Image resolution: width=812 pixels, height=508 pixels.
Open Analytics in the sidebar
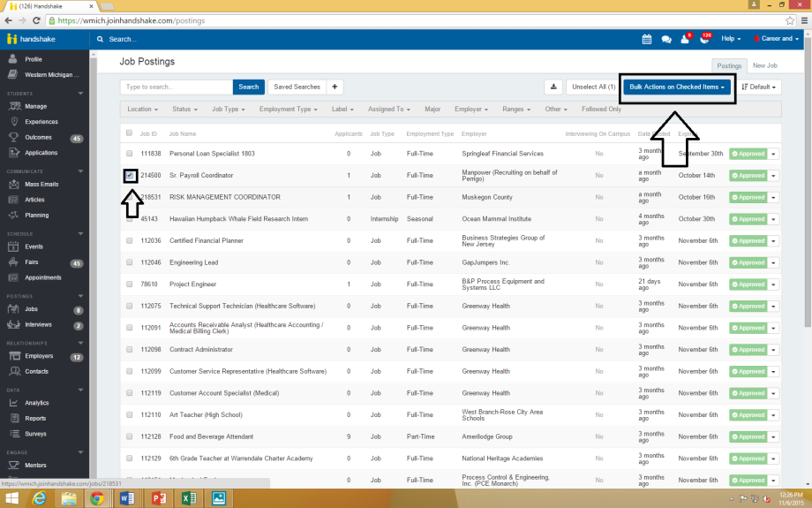pyautogui.click(x=37, y=403)
